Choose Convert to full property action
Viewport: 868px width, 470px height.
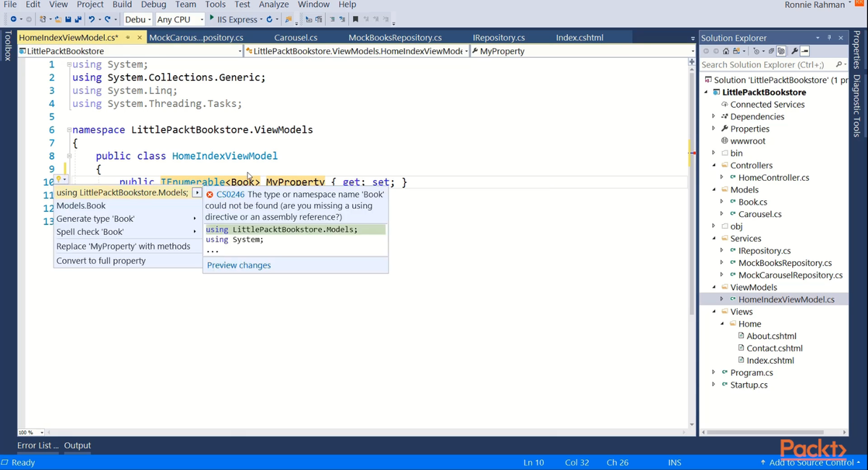127,260
